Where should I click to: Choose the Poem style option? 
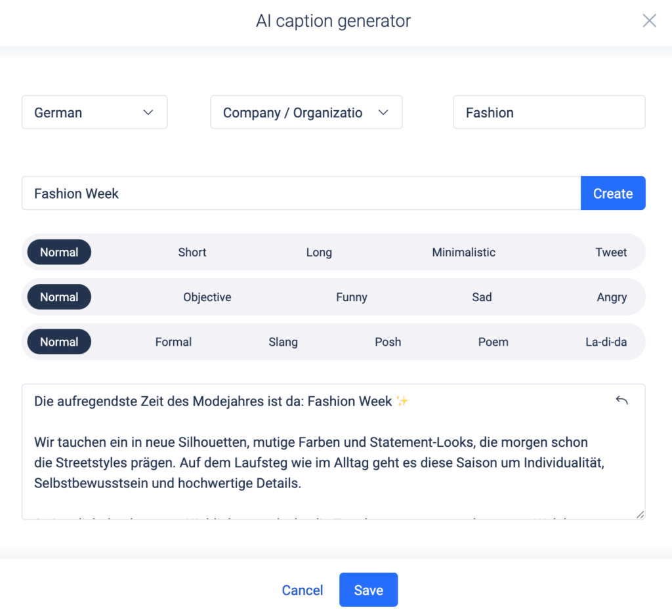[493, 342]
